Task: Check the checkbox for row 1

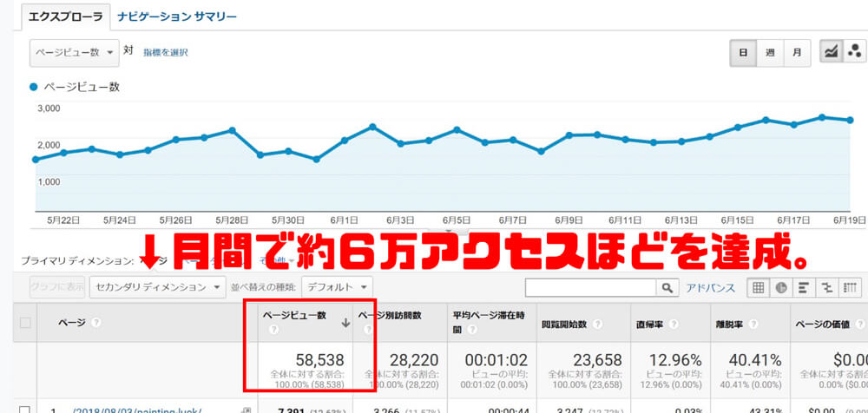Action: [25, 410]
